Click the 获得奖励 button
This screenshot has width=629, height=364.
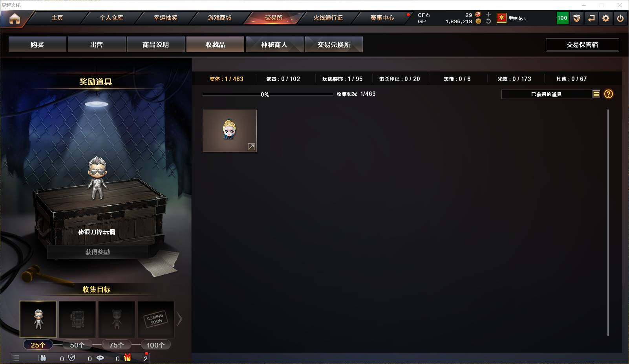coord(98,252)
